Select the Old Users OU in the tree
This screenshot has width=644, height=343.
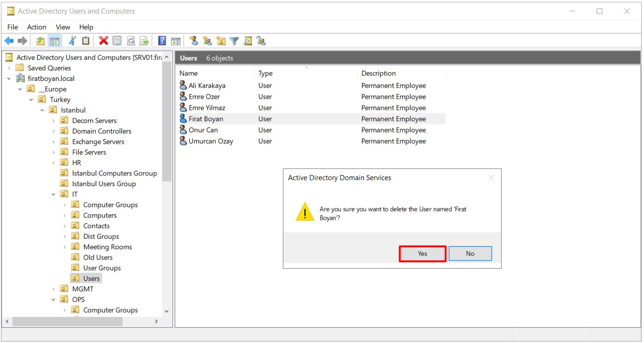[x=98, y=257]
